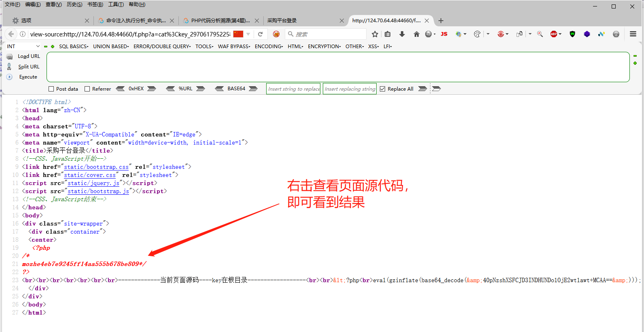644x332 pixels.
Task: Open the 历史(S) menu
Action: pyautogui.click(x=74, y=4)
